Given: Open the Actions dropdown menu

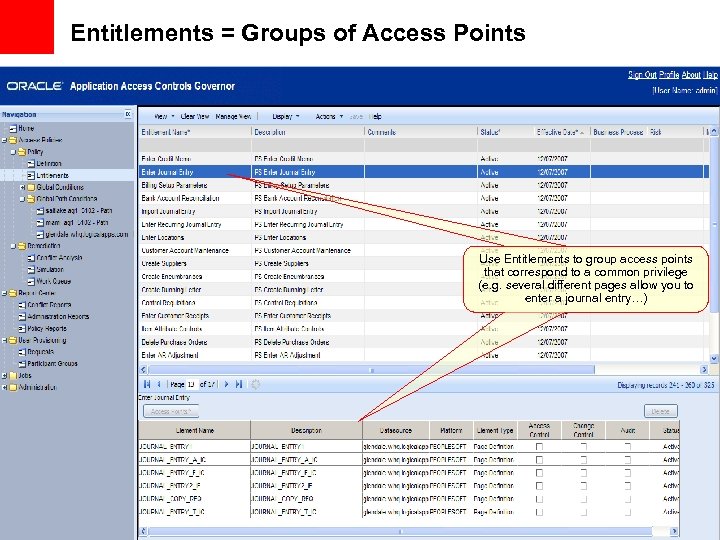Looking at the screenshot, I should [329, 117].
